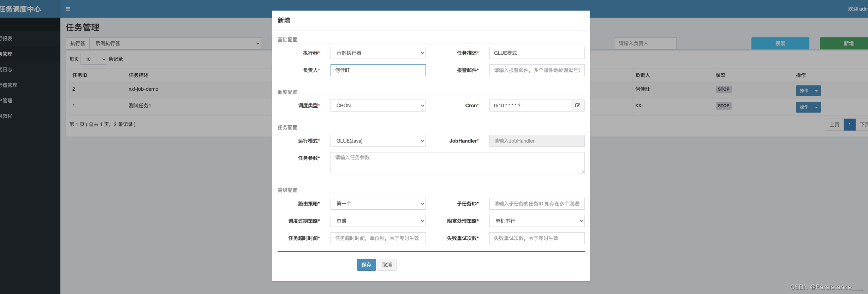868x294 pixels.
Task: Open the 执行器管理 sidebar menu item
Action: (x=30, y=85)
